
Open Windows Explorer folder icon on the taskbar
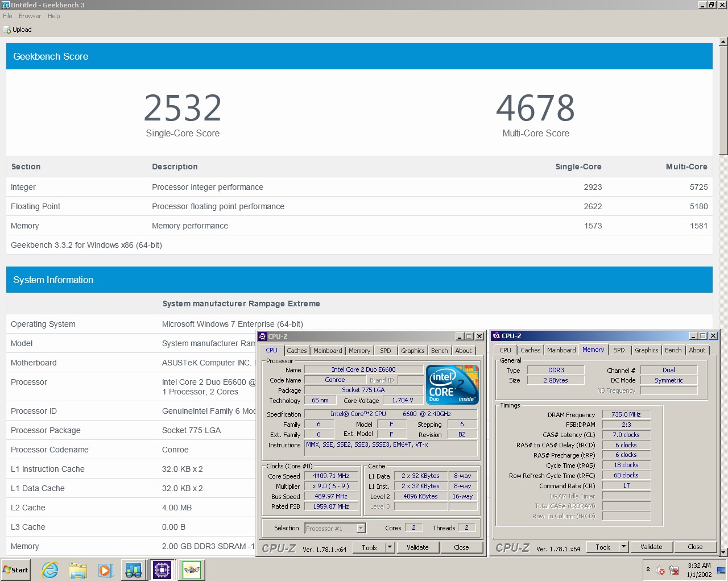coord(78,569)
